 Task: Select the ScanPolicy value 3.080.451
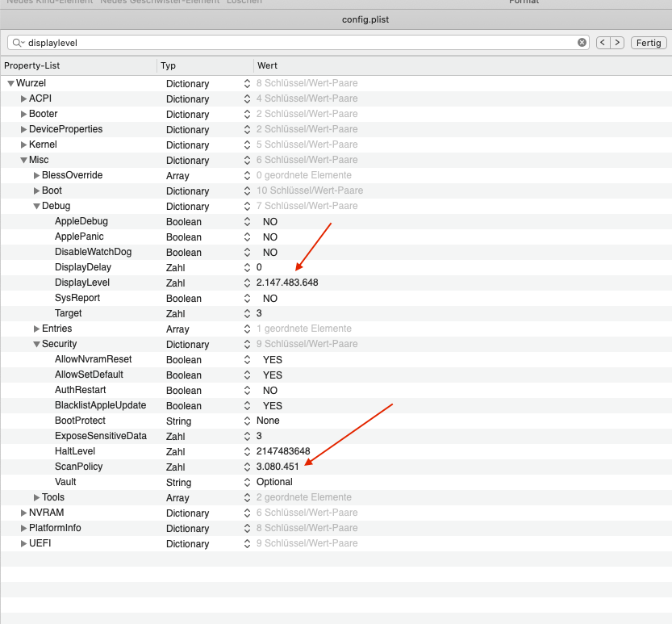point(278,467)
